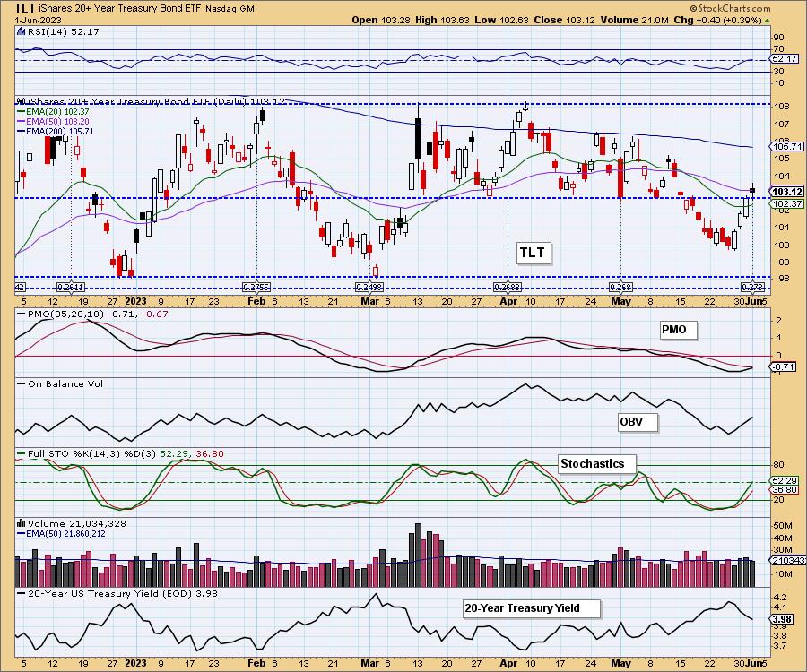The width and height of the screenshot is (807, 672).
Task: Click the EMA(200) 105.71 legend entry
Action: click(55, 131)
